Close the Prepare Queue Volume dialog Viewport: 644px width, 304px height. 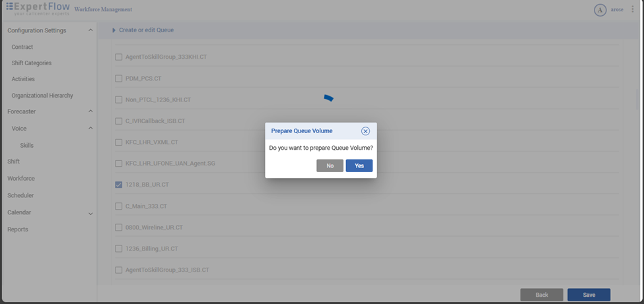pos(365,131)
